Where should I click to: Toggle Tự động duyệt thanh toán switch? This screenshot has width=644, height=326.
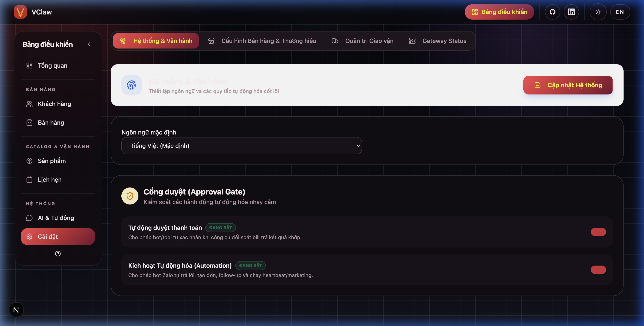pos(598,232)
